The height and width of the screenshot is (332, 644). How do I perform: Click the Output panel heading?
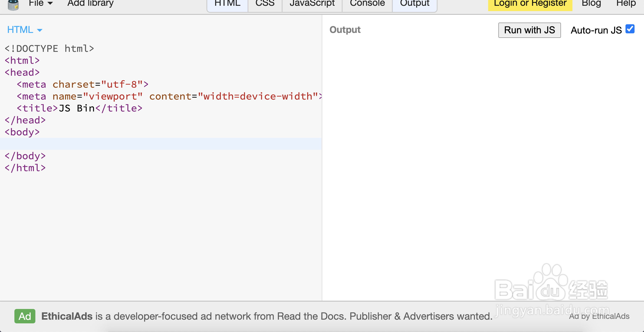345,30
